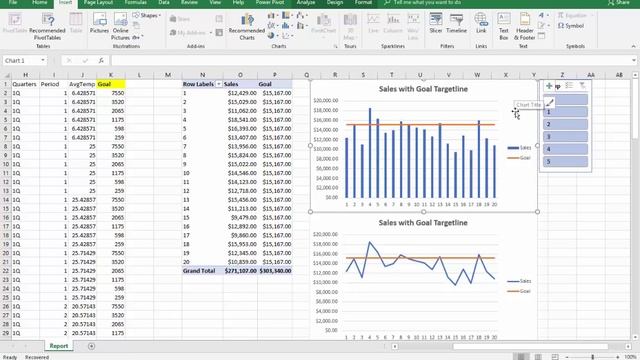
Task: Select the Quarters header cell
Action: click(x=25, y=84)
